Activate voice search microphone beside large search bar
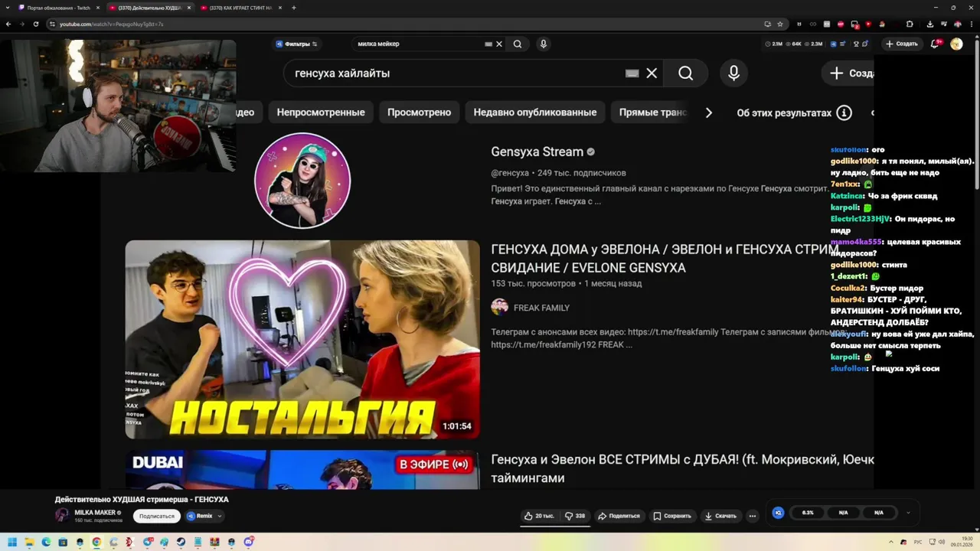Viewport: 980px width, 551px height. (733, 73)
